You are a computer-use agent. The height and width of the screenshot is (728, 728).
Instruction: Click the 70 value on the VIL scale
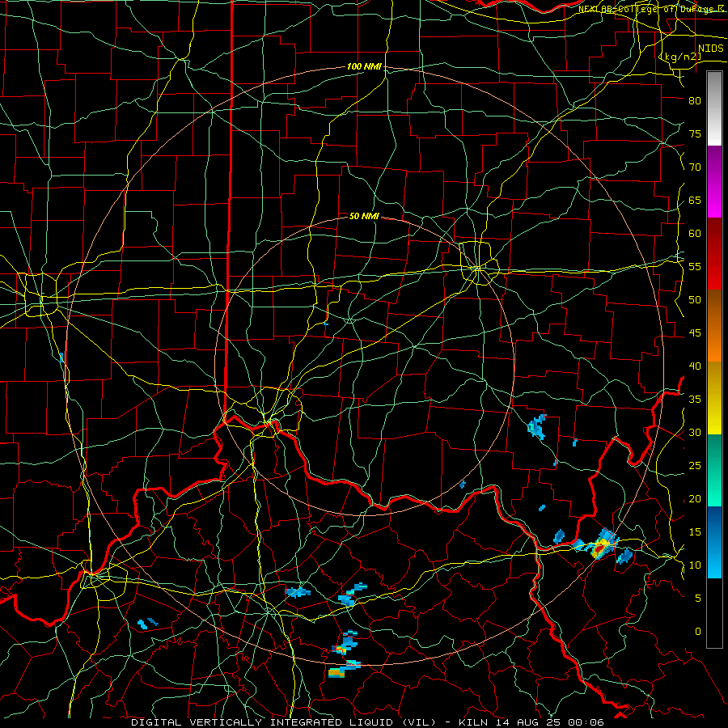click(695, 167)
